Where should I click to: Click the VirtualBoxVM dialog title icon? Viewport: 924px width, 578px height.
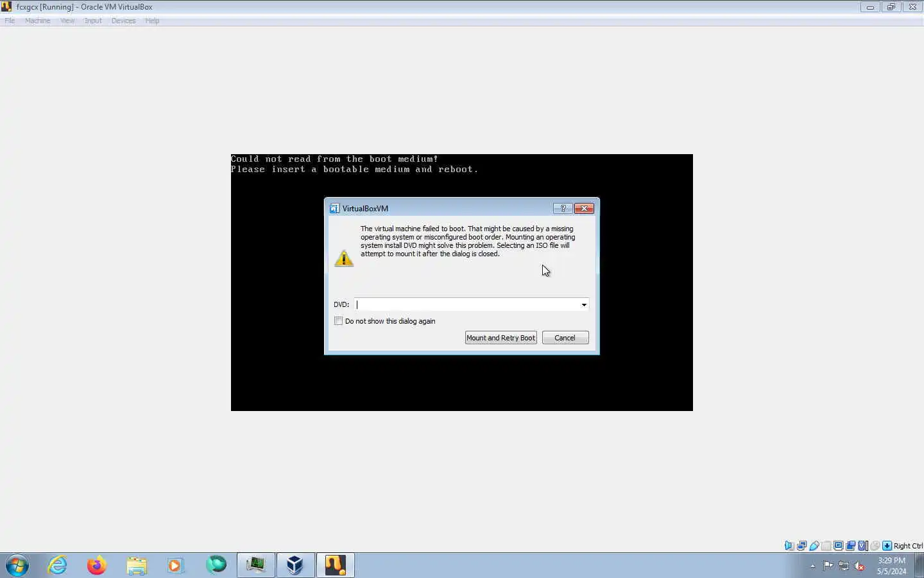click(x=334, y=208)
